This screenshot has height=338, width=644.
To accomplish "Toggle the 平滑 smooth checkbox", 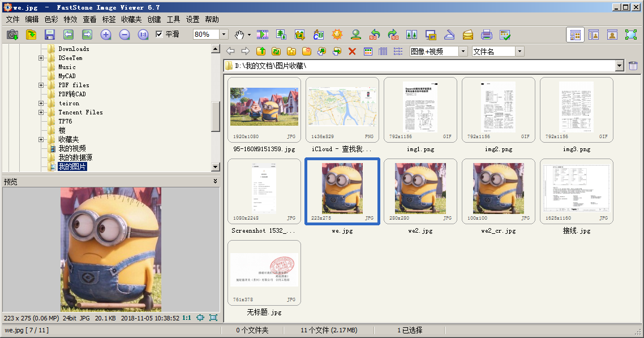I will (x=160, y=34).
